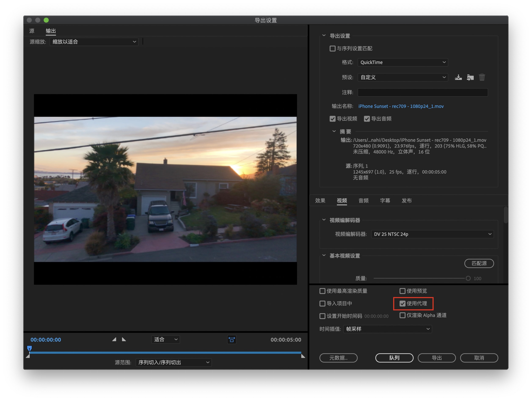Click the video preview image
The width and height of the screenshot is (532, 401).
click(x=165, y=189)
